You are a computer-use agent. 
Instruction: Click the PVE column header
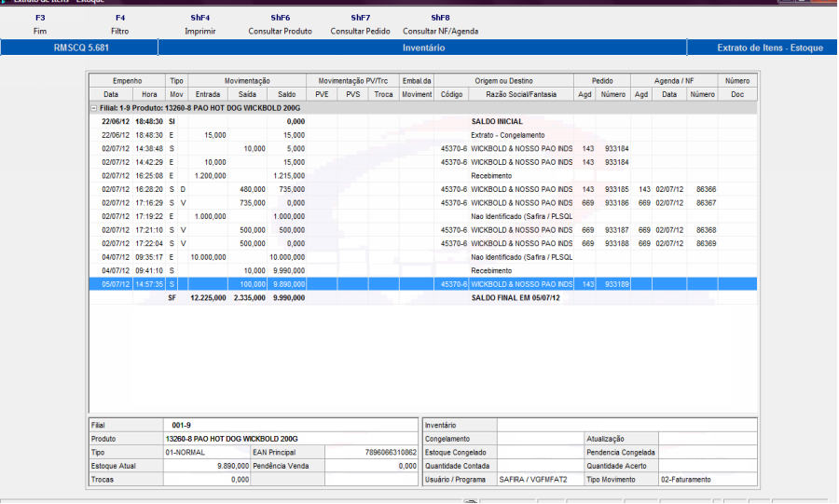323,94
